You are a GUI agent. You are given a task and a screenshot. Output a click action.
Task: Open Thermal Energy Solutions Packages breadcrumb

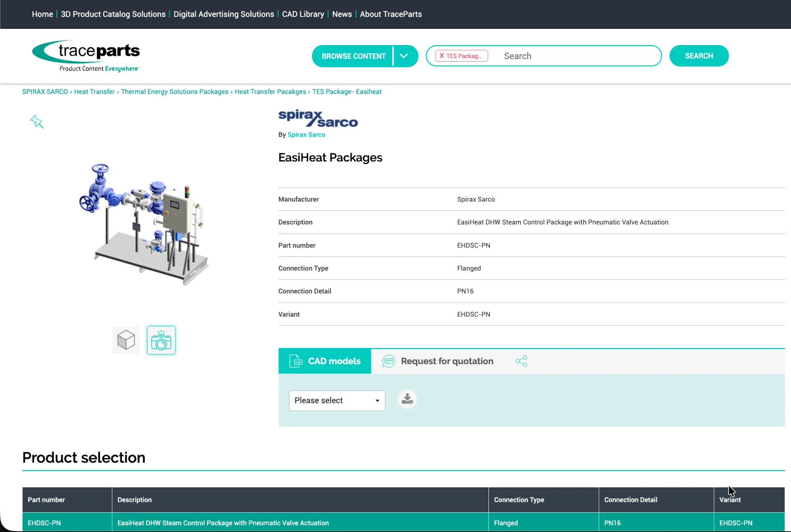174,92
